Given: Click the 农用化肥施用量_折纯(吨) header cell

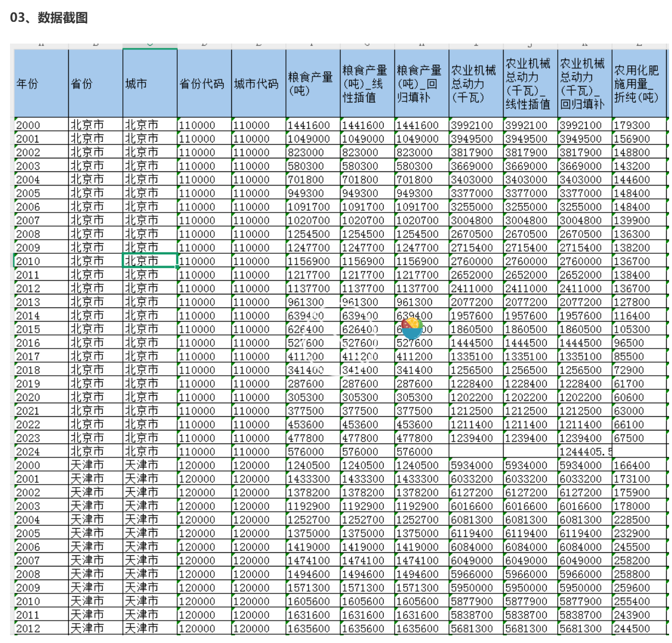Looking at the screenshot, I should [640, 83].
